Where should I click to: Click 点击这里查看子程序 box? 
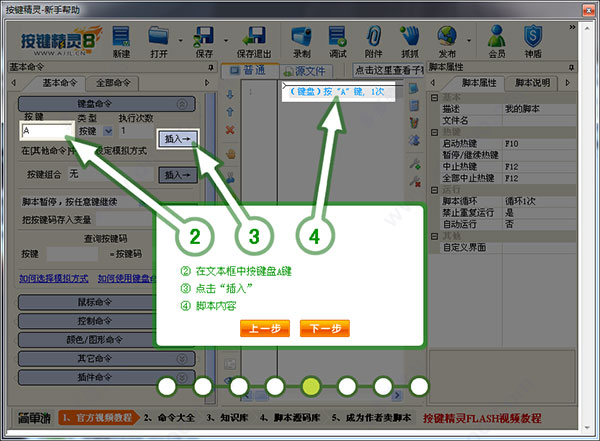point(388,70)
